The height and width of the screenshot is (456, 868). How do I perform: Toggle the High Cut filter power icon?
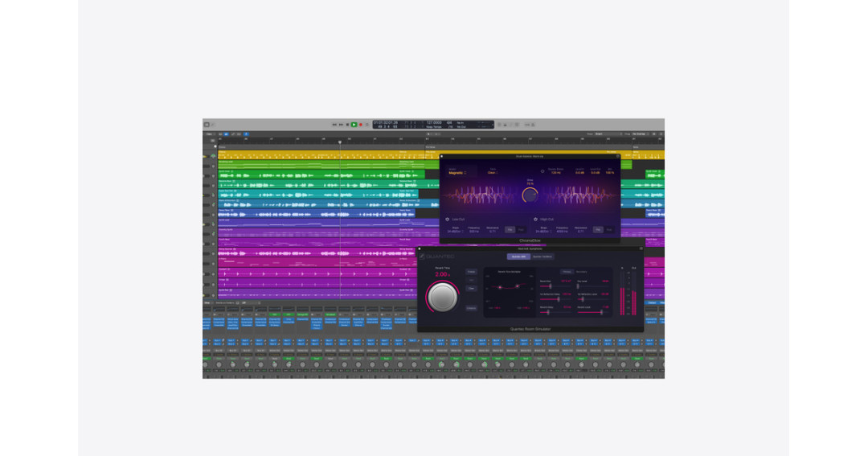click(535, 220)
